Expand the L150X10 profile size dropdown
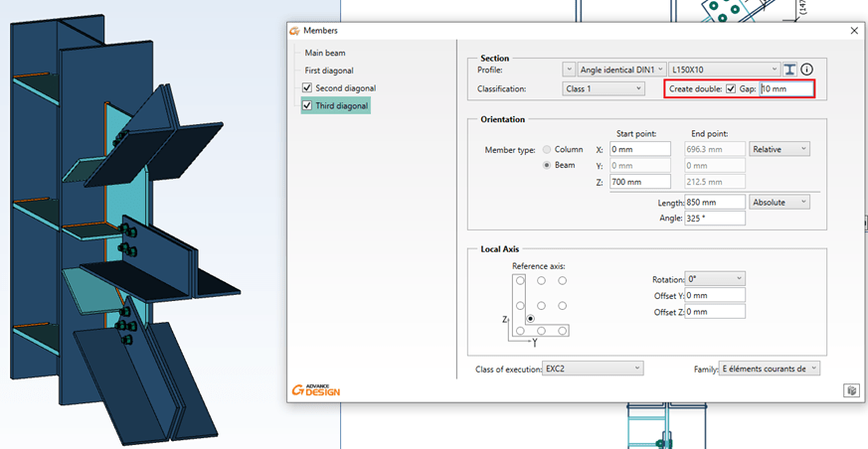Image resolution: width=868 pixels, height=449 pixels. (x=722, y=70)
